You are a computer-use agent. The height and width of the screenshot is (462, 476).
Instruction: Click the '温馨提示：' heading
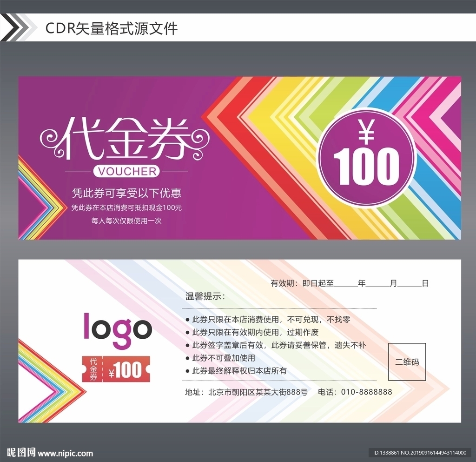click(205, 296)
